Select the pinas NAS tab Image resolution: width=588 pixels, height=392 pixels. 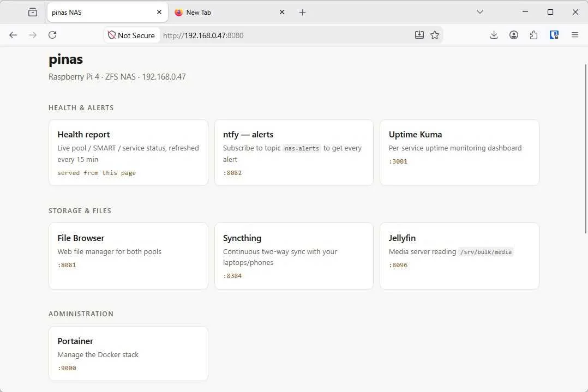tap(107, 13)
